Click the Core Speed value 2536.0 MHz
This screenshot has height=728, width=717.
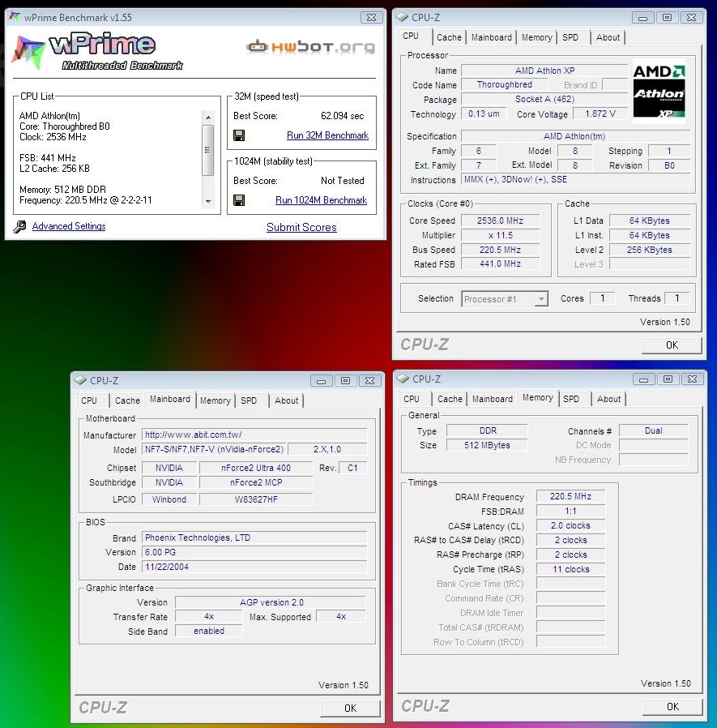(500, 221)
